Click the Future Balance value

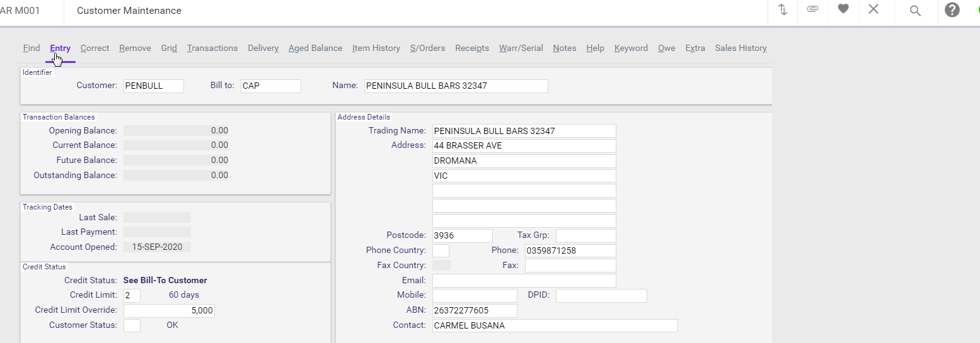click(176, 160)
